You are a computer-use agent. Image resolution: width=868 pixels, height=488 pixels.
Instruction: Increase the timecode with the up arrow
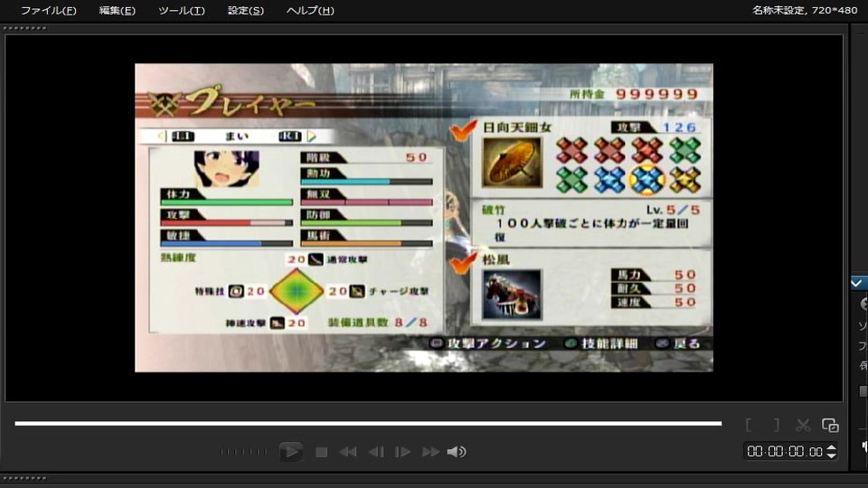831,447
